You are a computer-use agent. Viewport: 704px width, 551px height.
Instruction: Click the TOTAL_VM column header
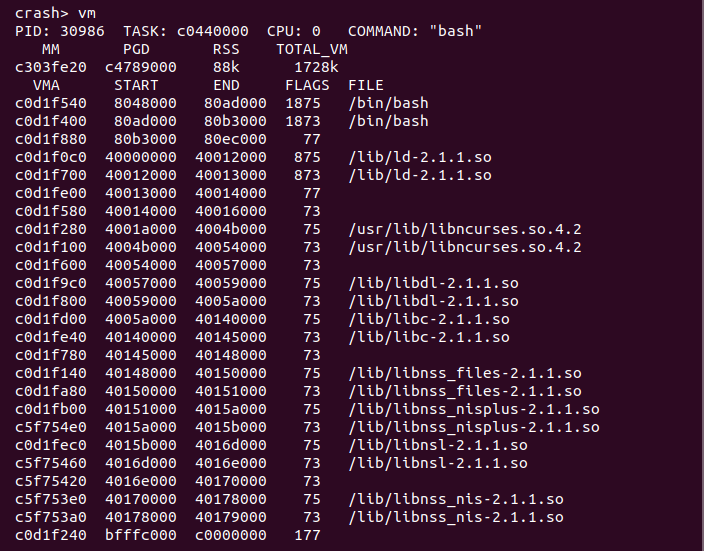tap(312, 49)
